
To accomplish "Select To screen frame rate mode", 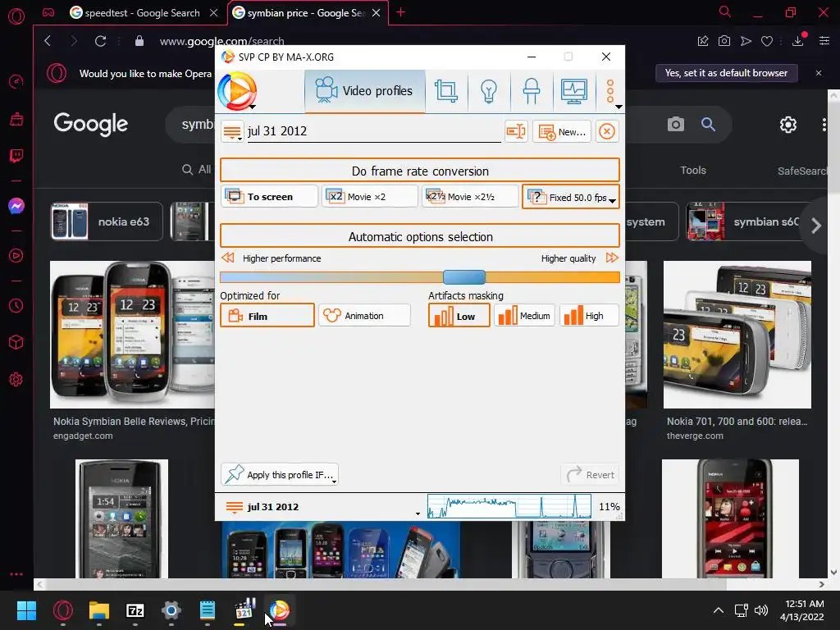I will [269, 197].
